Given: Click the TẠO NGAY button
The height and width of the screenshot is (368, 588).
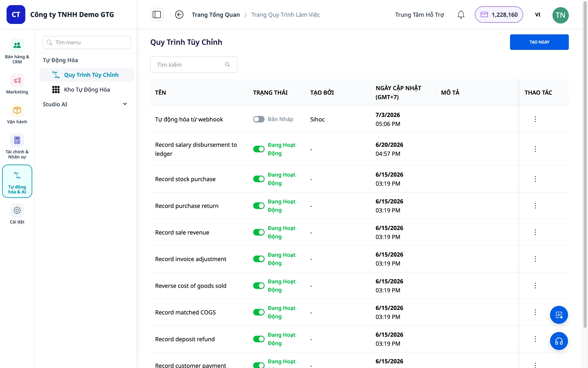Looking at the screenshot, I should click(x=539, y=42).
